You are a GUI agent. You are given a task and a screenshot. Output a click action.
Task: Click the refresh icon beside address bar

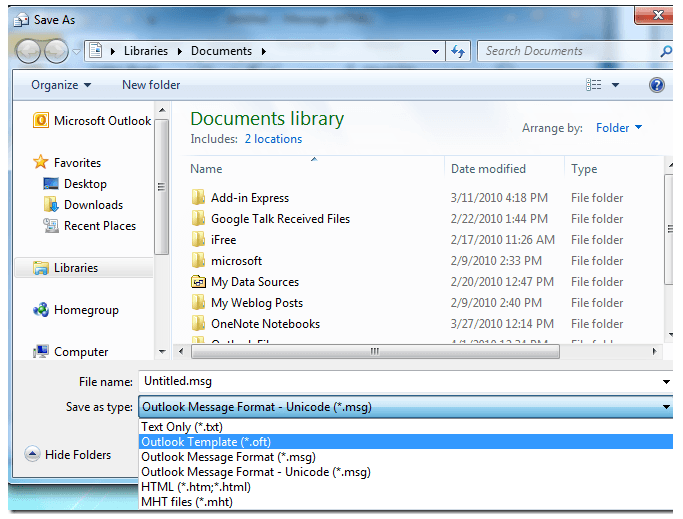tap(458, 51)
